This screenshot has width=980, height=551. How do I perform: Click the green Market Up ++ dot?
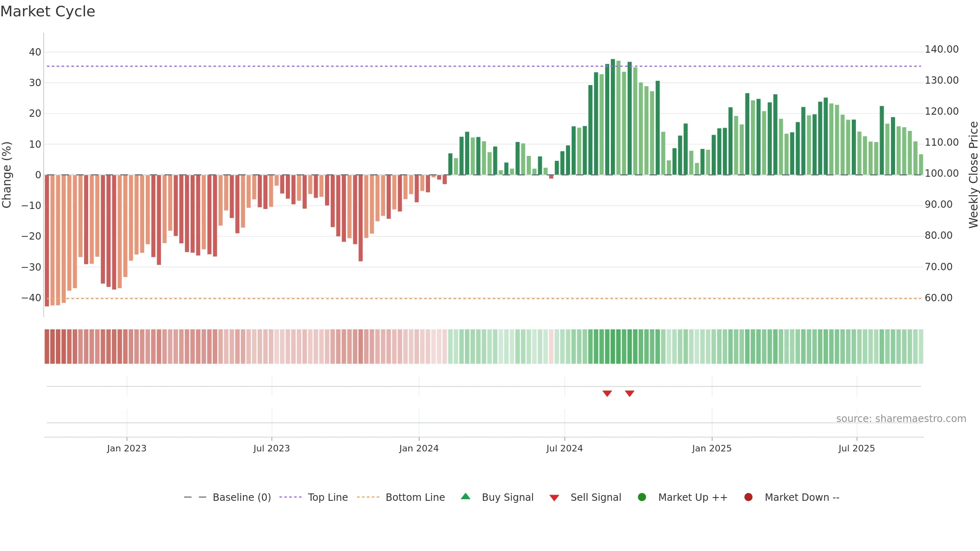point(642,497)
